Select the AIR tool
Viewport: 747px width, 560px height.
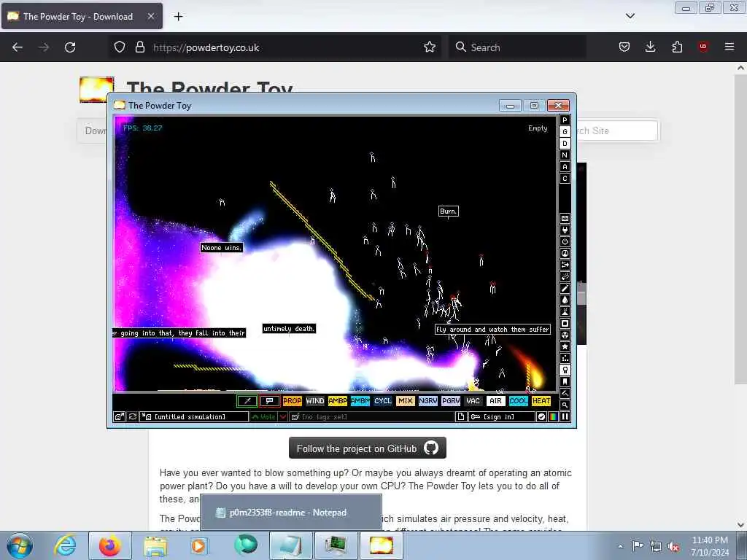click(496, 401)
